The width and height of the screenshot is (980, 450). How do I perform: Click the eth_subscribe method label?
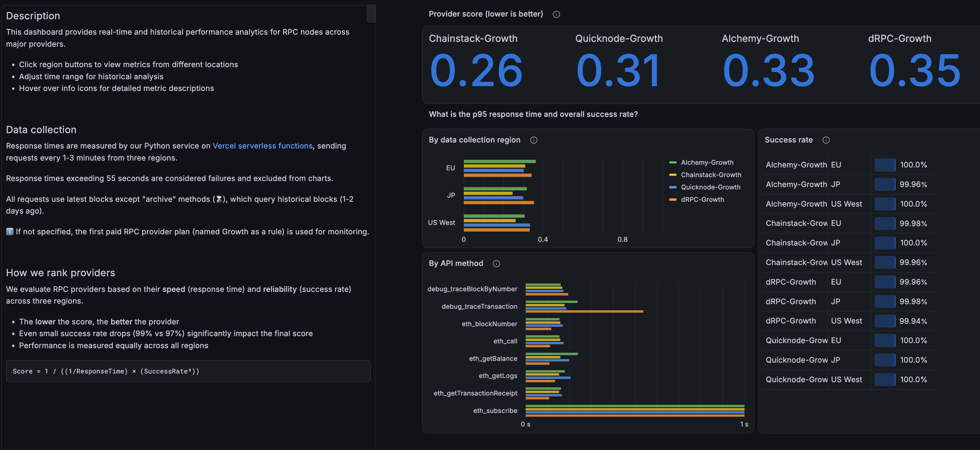(x=495, y=411)
